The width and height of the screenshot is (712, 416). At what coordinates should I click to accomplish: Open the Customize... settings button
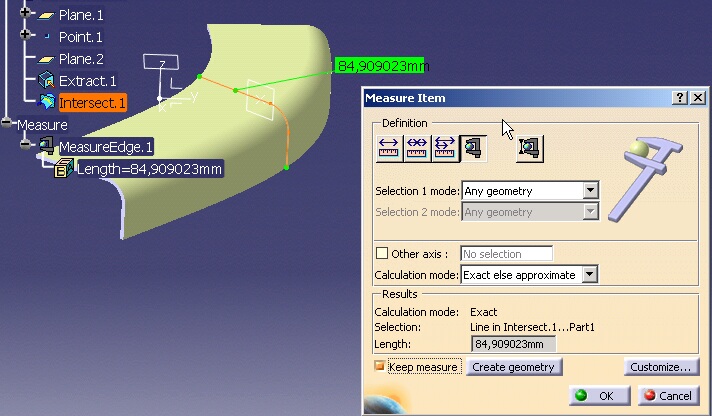click(x=660, y=367)
